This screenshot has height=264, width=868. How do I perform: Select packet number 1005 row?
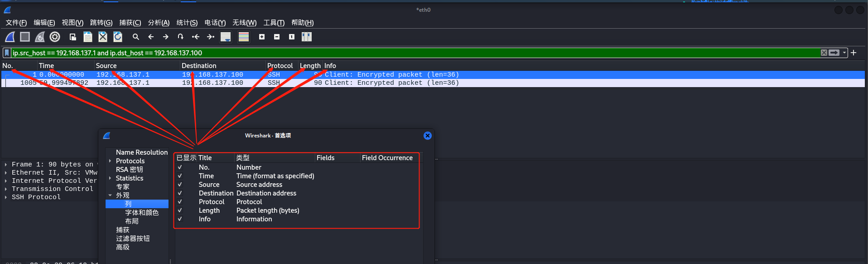coord(433,83)
